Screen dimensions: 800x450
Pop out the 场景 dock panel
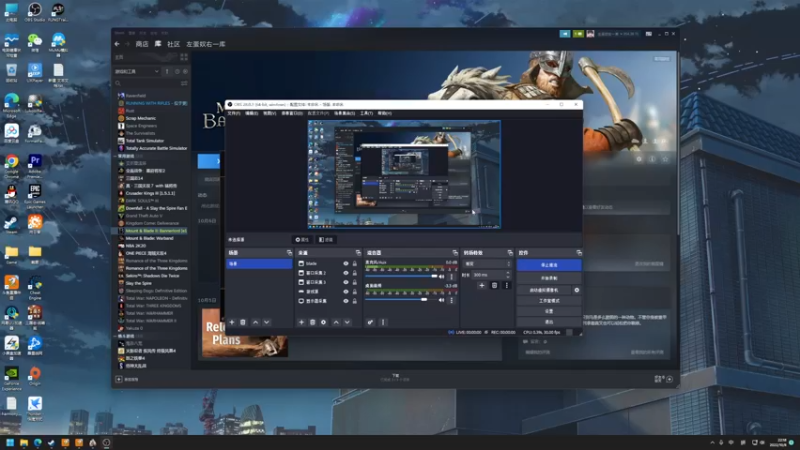(289, 253)
